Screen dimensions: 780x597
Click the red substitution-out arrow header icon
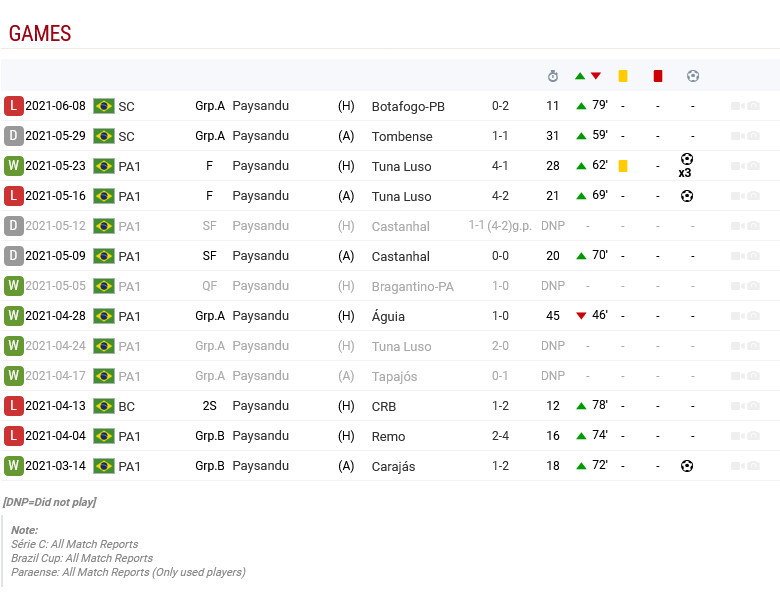tap(596, 76)
